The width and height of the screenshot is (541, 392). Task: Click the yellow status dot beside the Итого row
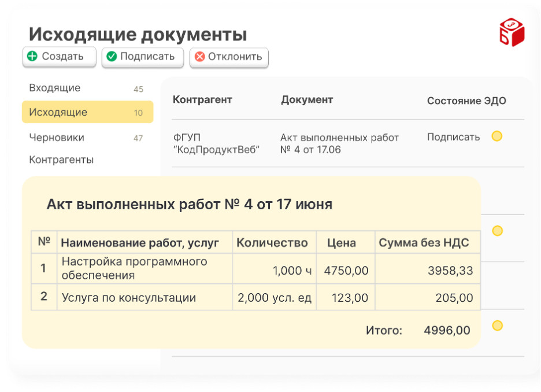pos(496,326)
